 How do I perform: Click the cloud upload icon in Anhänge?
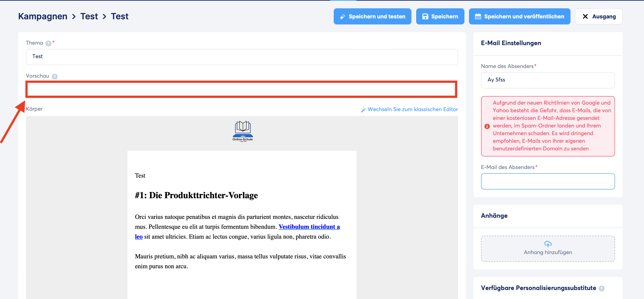[x=548, y=244]
